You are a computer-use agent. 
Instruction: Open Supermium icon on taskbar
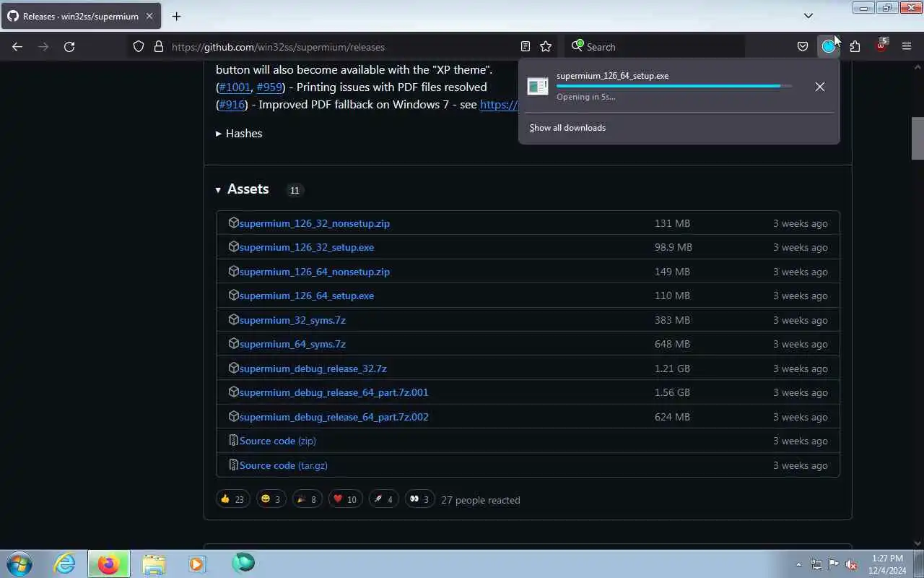243,563
